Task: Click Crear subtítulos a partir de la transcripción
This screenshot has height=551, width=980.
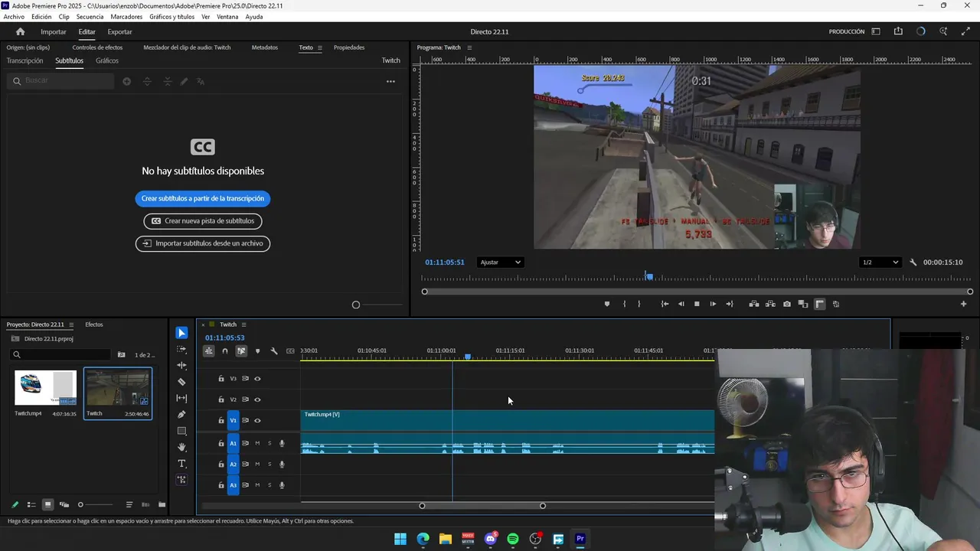Action: [202, 198]
